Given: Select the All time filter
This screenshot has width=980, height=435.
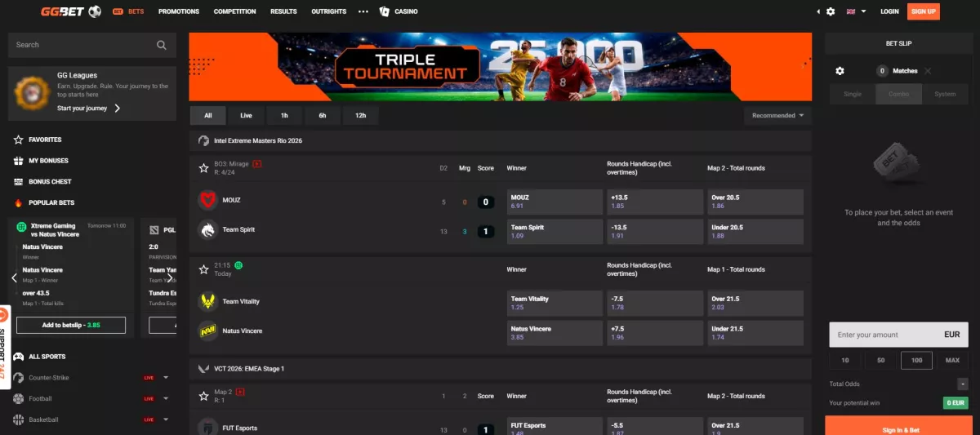Looking at the screenshot, I should coord(208,115).
